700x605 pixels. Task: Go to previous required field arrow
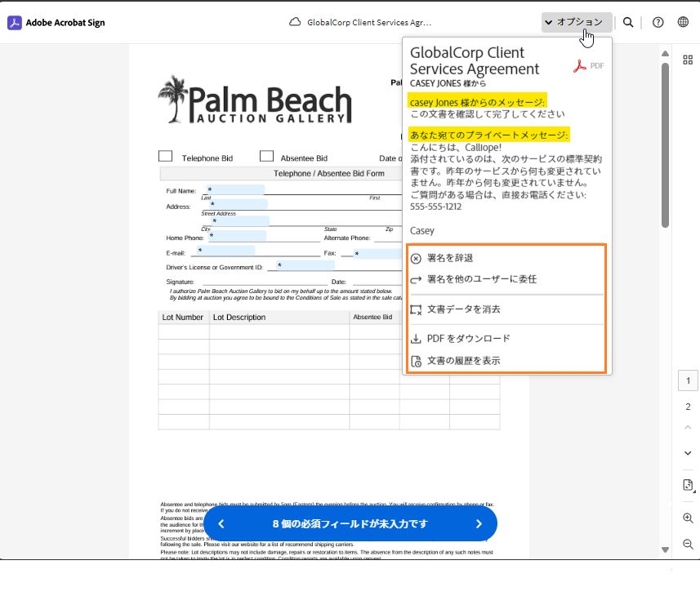[x=221, y=524]
